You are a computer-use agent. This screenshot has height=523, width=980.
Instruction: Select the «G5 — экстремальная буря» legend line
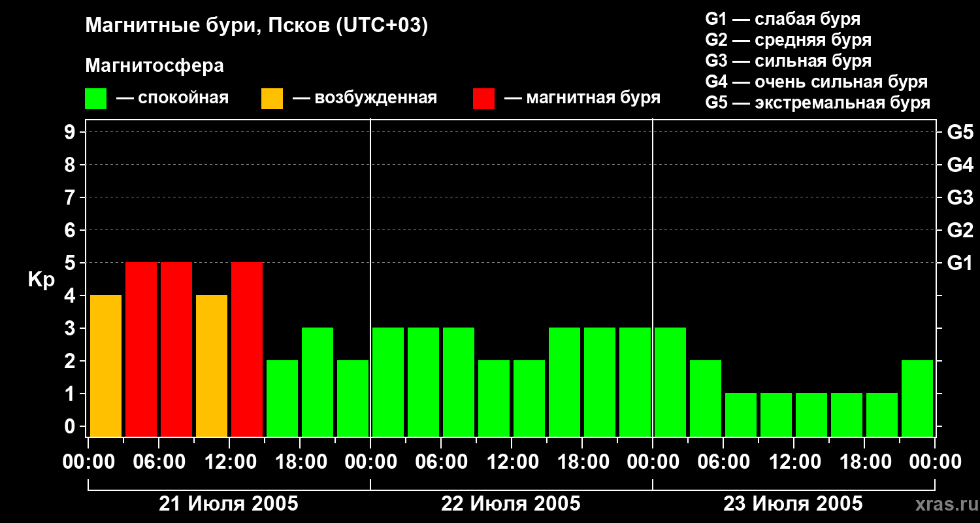tap(817, 103)
